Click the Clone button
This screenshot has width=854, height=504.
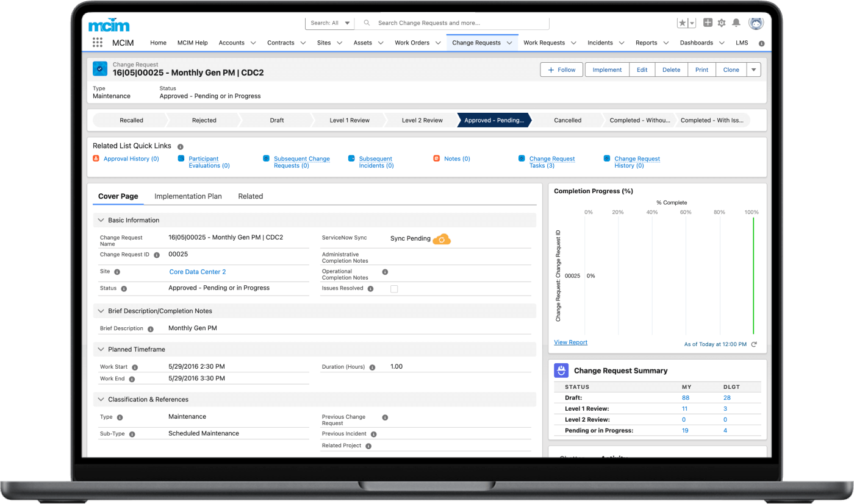[731, 69]
